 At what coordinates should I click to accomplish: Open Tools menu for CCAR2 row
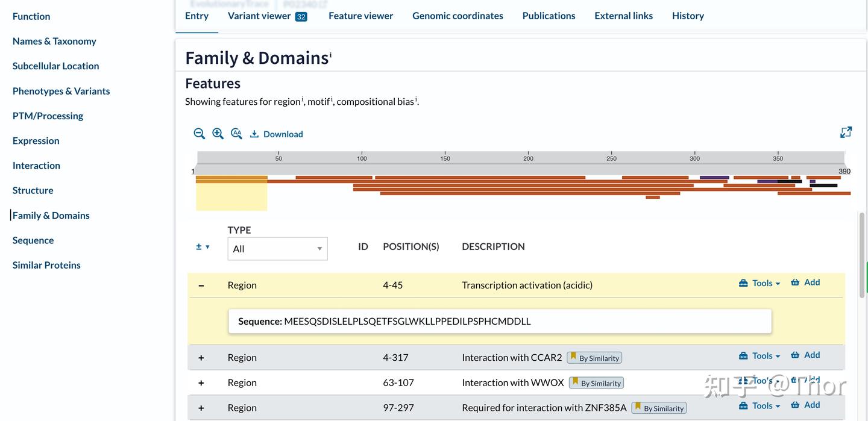[759, 356]
